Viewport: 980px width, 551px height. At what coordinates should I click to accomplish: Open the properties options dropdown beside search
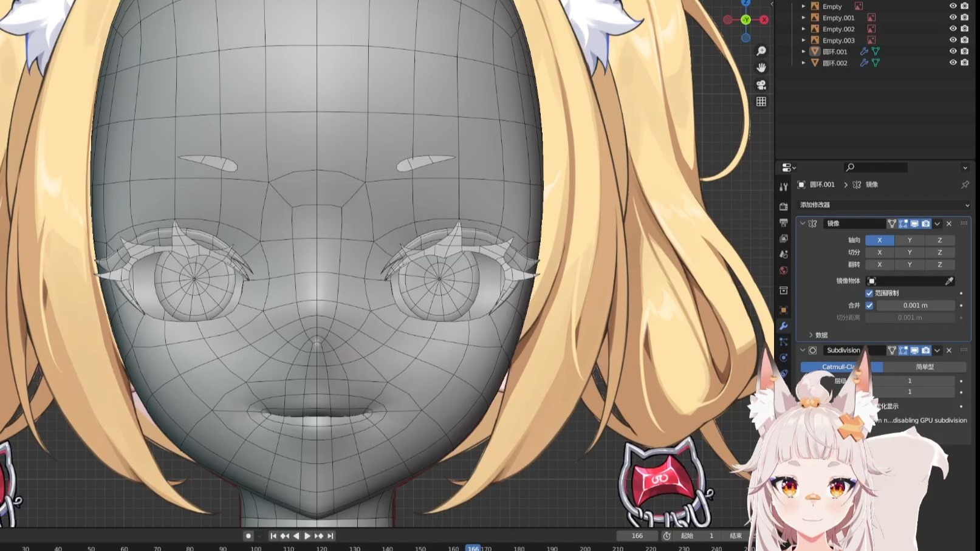point(965,168)
